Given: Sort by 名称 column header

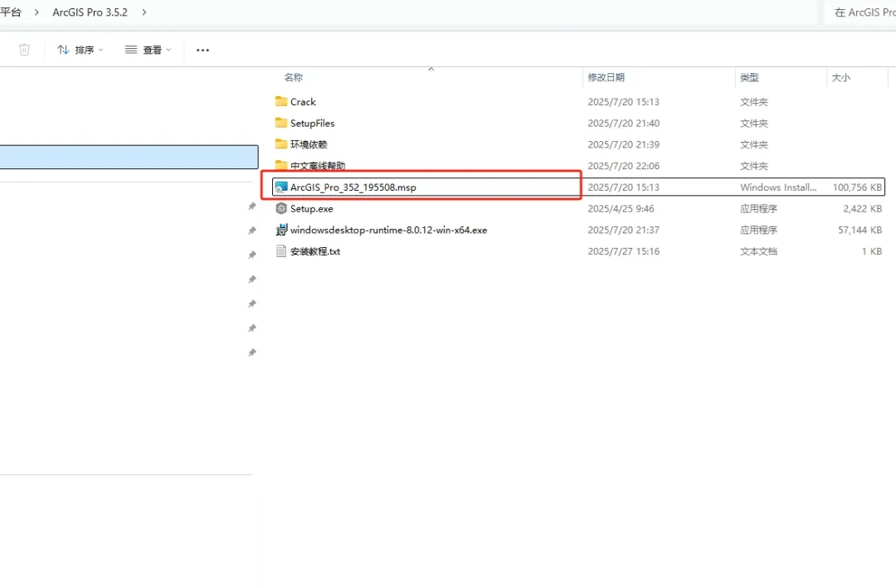Looking at the screenshot, I should click(294, 77).
